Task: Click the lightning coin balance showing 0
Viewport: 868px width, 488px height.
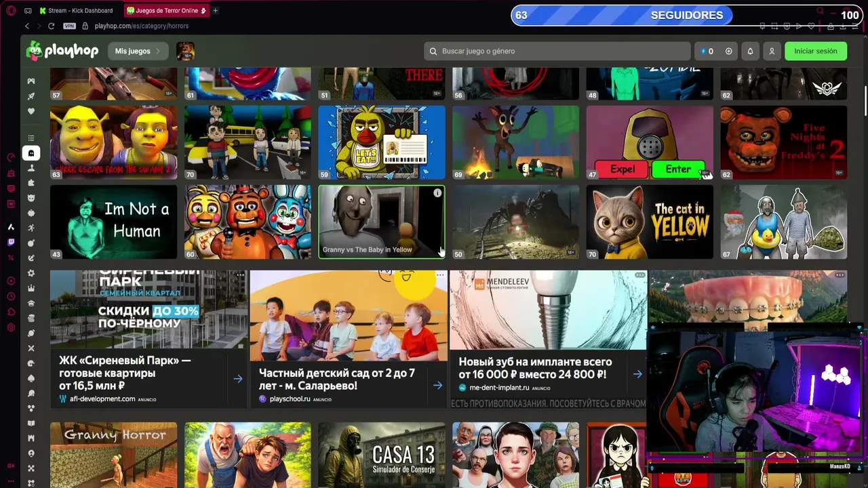Action: click(x=707, y=51)
